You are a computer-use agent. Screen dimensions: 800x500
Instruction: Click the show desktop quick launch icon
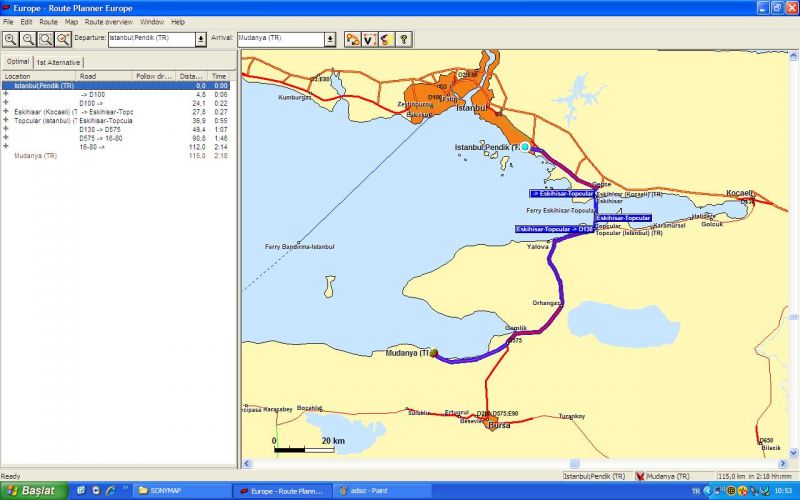pyautogui.click(x=81, y=491)
